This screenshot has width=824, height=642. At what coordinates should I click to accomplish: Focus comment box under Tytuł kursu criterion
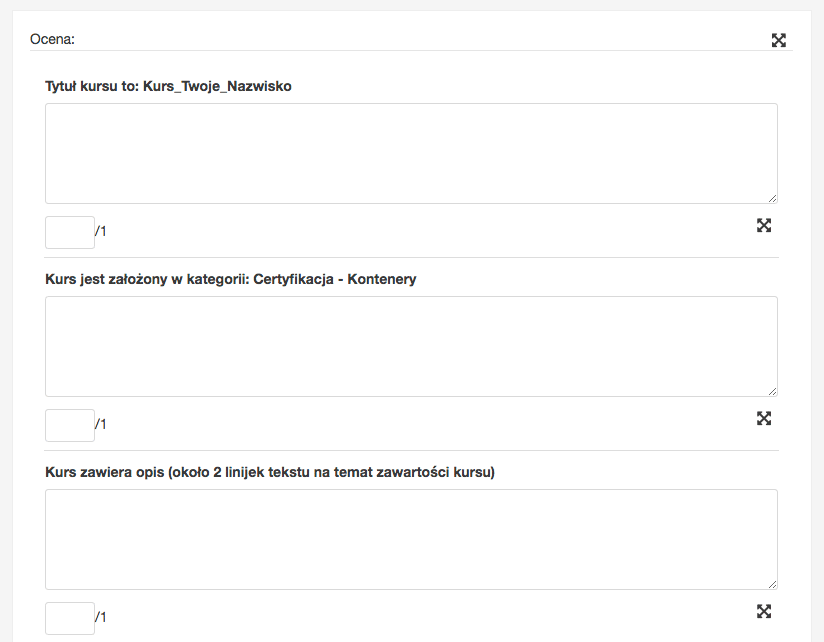tap(411, 153)
